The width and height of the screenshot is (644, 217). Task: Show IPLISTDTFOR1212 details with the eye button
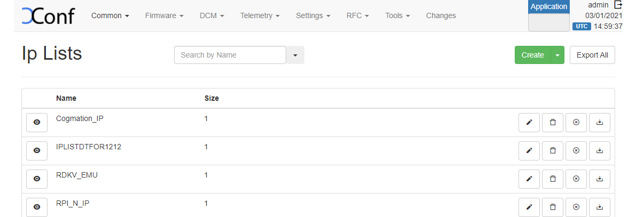pos(37,151)
